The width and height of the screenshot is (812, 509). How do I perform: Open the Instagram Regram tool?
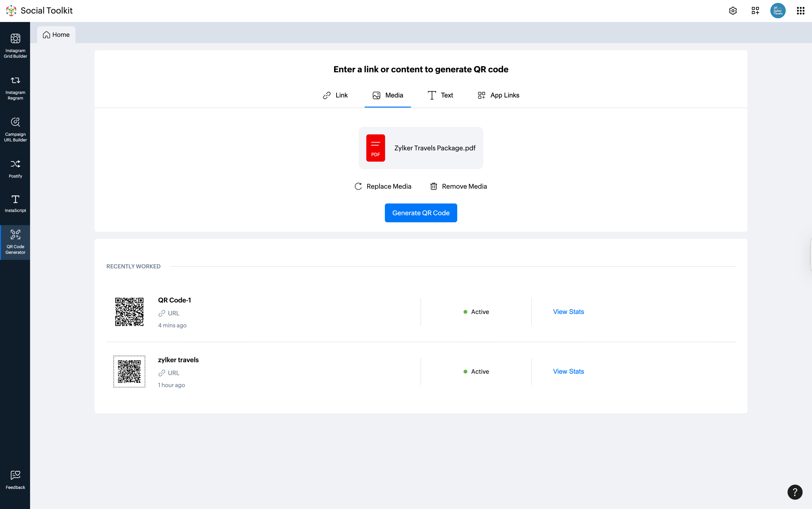(15, 87)
